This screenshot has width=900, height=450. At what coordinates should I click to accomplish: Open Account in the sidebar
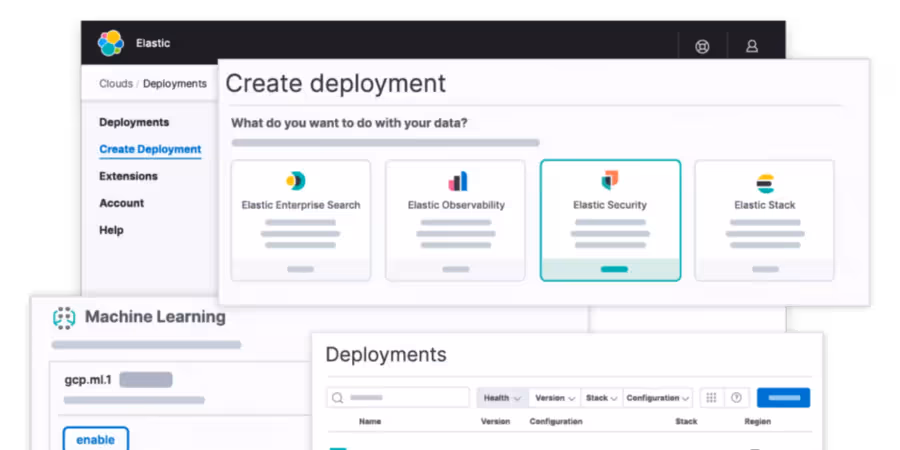click(122, 203)
